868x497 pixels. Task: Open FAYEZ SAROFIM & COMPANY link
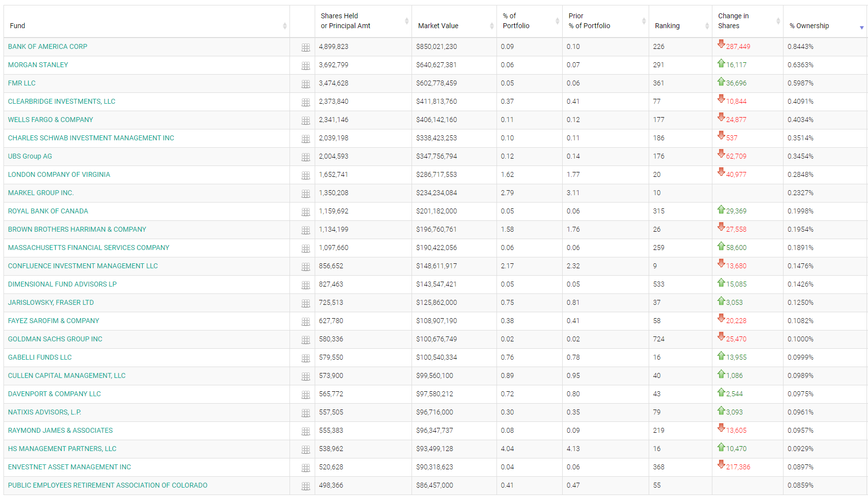pos(53,321)
